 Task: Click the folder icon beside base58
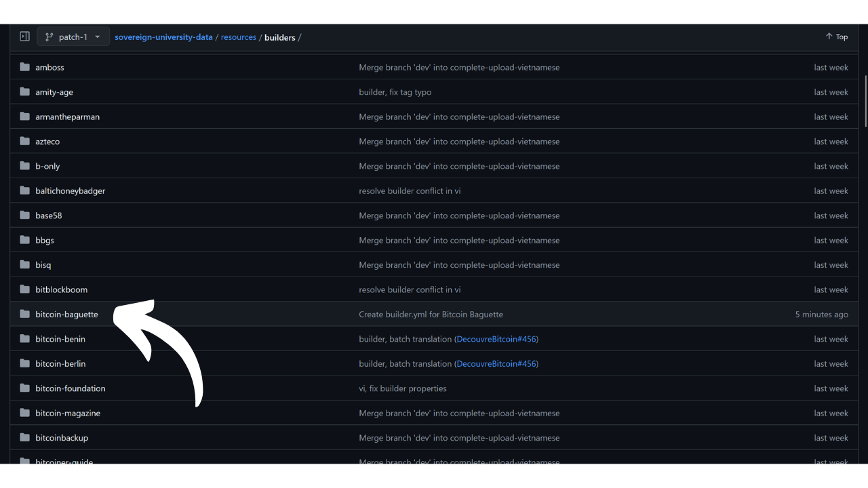coord(25,216)
